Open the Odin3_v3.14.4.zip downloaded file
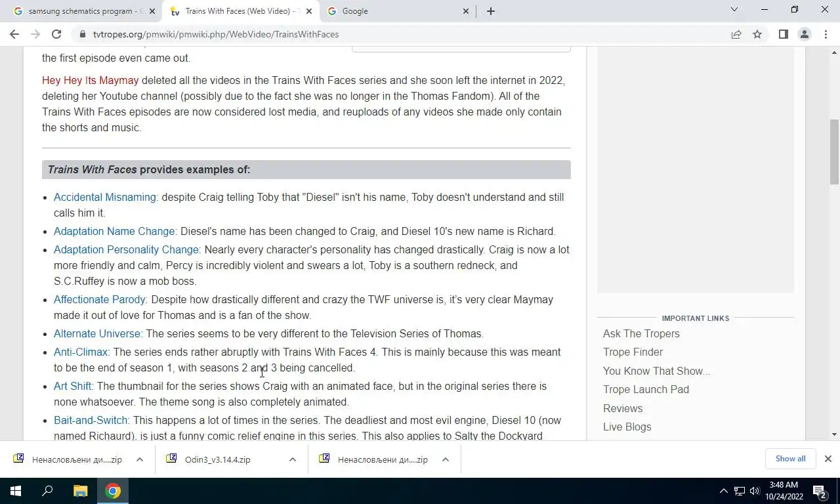This screenshot has height=504, width=840. [217, 459]
